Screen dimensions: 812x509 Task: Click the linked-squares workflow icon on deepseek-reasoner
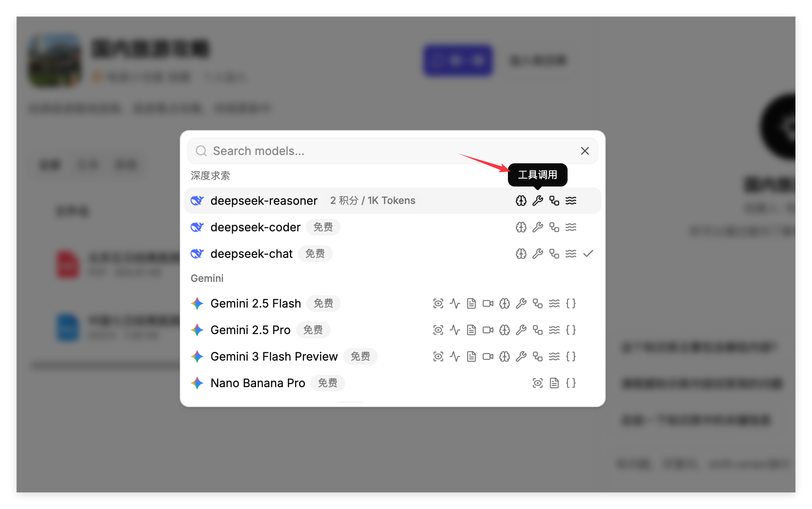point(554,201)
